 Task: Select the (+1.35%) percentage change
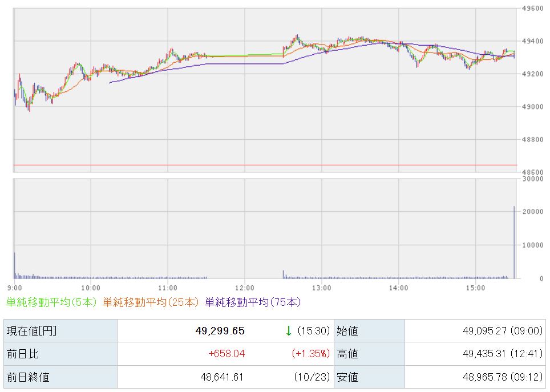[310, 354]
